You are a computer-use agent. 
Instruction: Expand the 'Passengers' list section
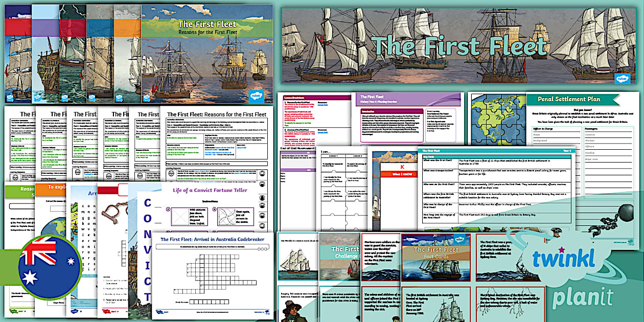590,129
